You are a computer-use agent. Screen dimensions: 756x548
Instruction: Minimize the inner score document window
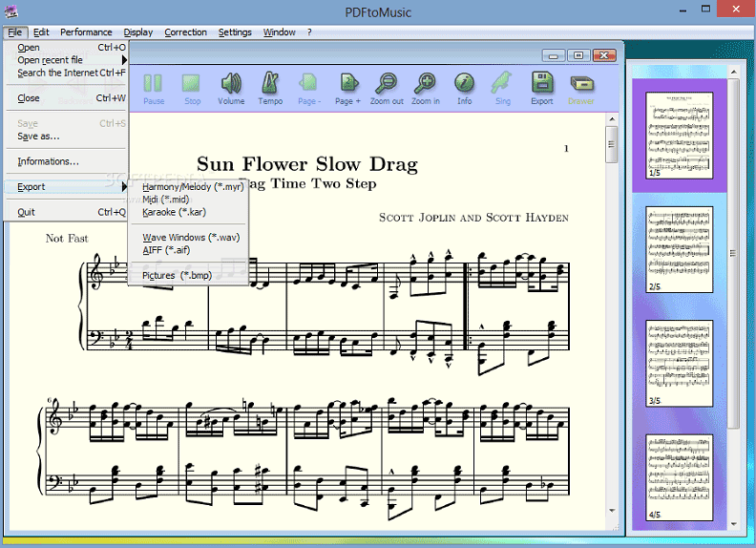[554, 55]
